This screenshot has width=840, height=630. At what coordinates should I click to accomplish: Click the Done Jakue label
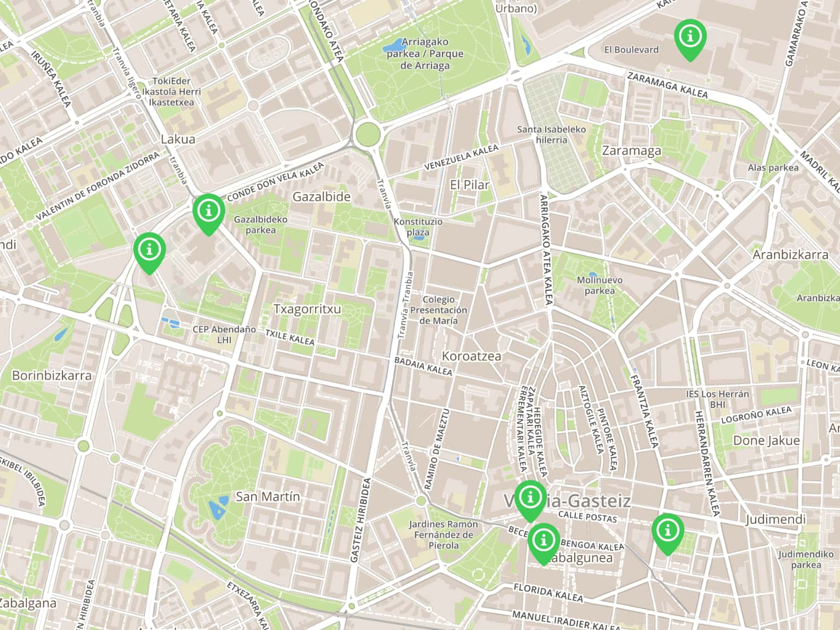(766, 441)
